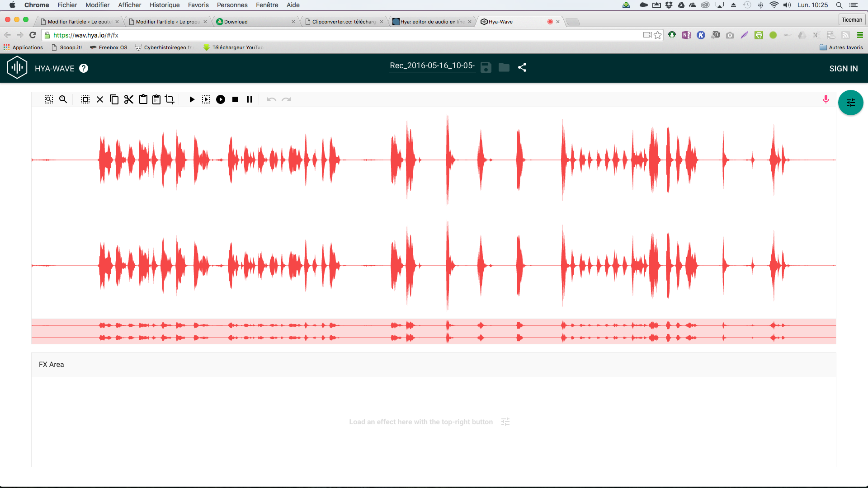This screenshot has width=868, height=488.
Task: Pause audio playback
Action: 250,99
